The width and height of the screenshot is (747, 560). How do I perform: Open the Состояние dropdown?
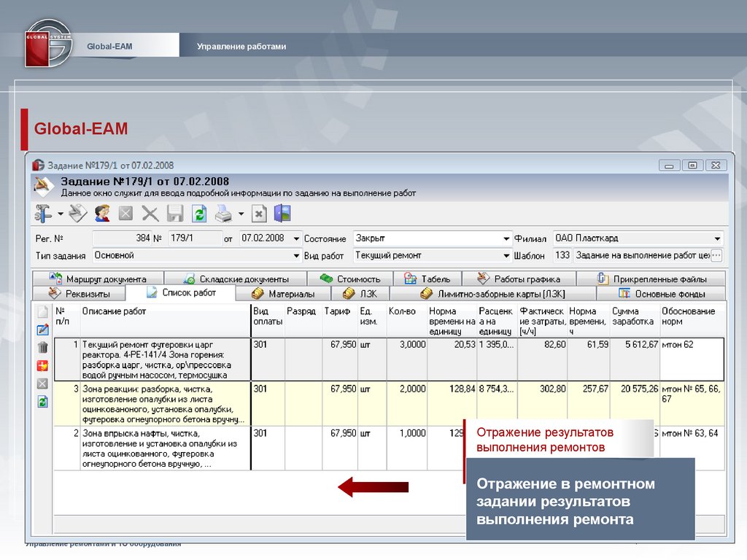[507, 238]
